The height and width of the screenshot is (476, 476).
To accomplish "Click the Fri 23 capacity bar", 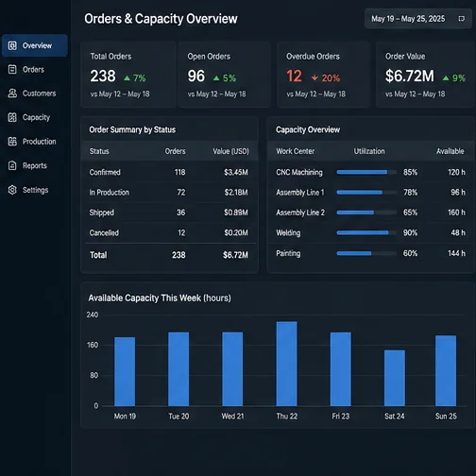I will (x=341, y=369).
